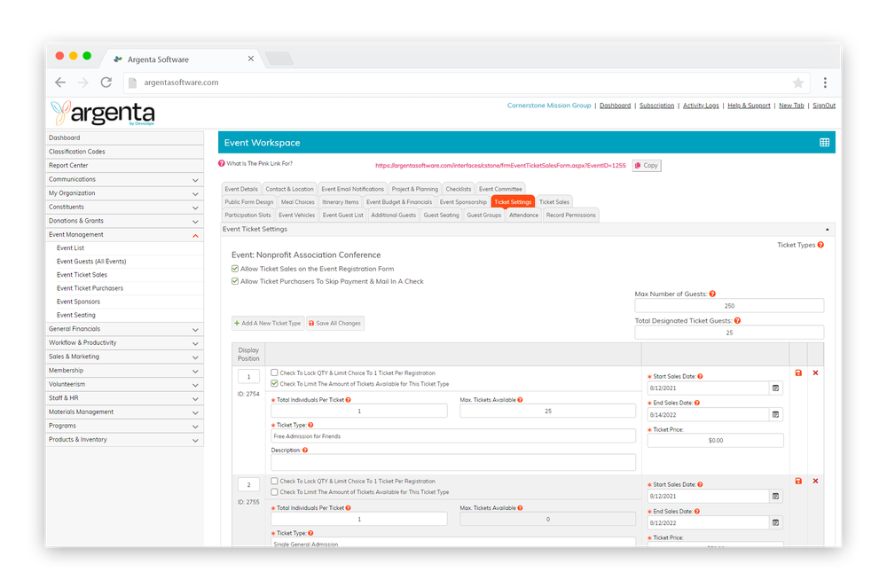Click the Total Individuals Per Ticket help icon, ticket 2754
This screenshot has height=588, width=887.
349,400
